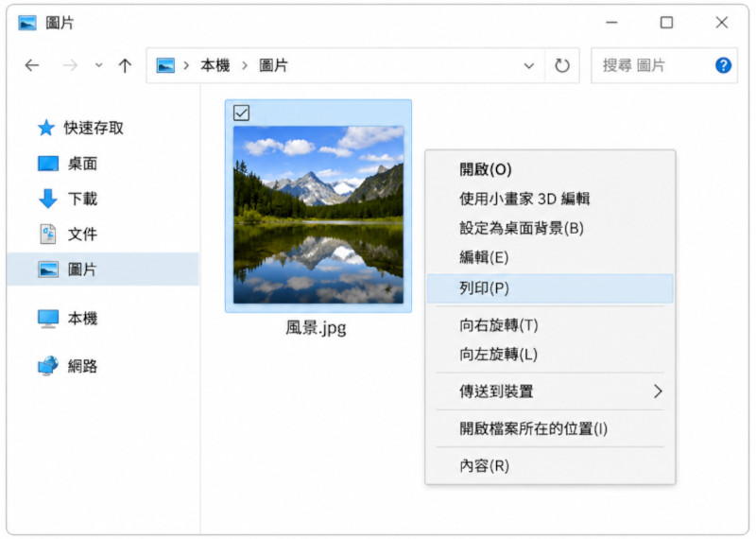The height and width of the screenshot is (539, 756).
Task: Expand chevron after 本機 breadcrumb
Action: pyautogui.click(x=245, y=65)
